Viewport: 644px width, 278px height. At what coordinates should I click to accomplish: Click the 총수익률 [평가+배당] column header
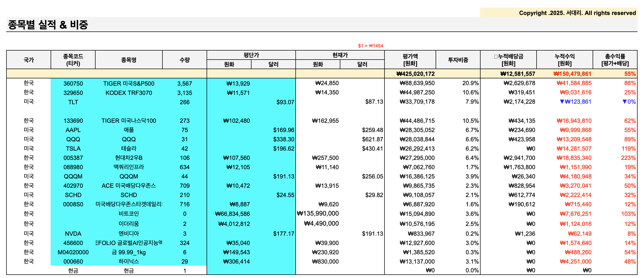(x=615, y=60)
